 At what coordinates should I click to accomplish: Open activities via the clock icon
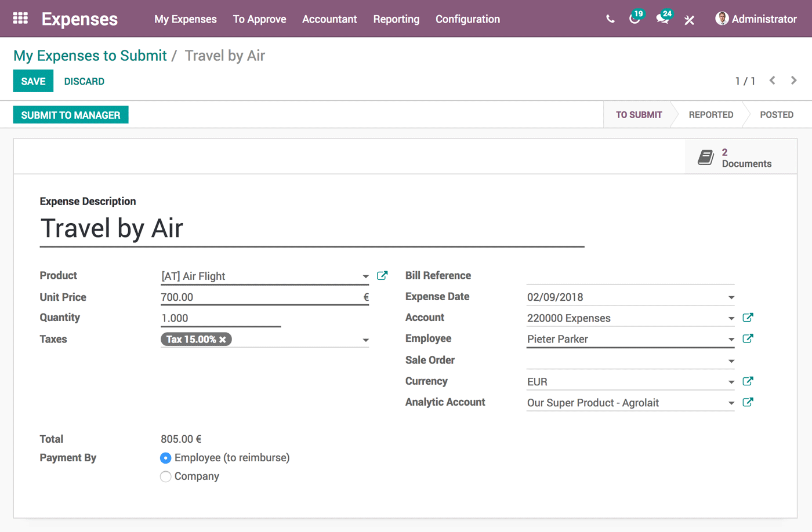click(x=635, y=19)
